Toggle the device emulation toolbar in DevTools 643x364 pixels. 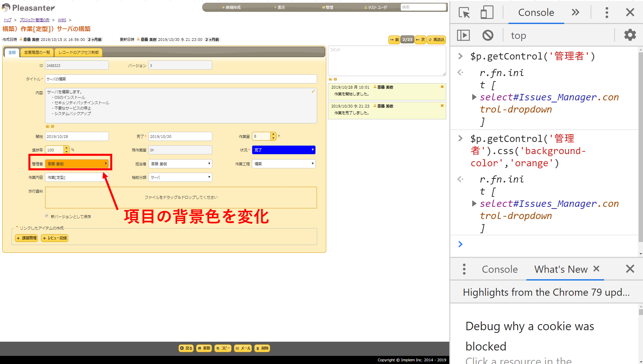click(487, 12)
